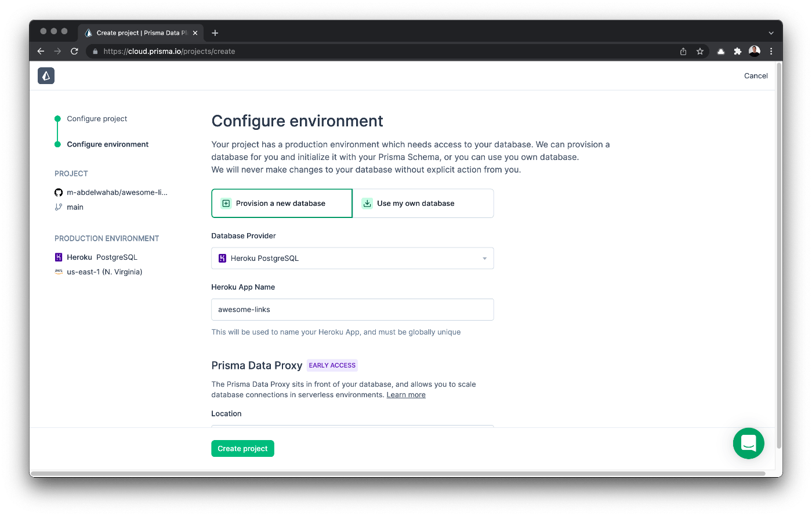Open the extensions puzzle icon
The height and width of the screenshot is (516, 812).
[737, 51]
